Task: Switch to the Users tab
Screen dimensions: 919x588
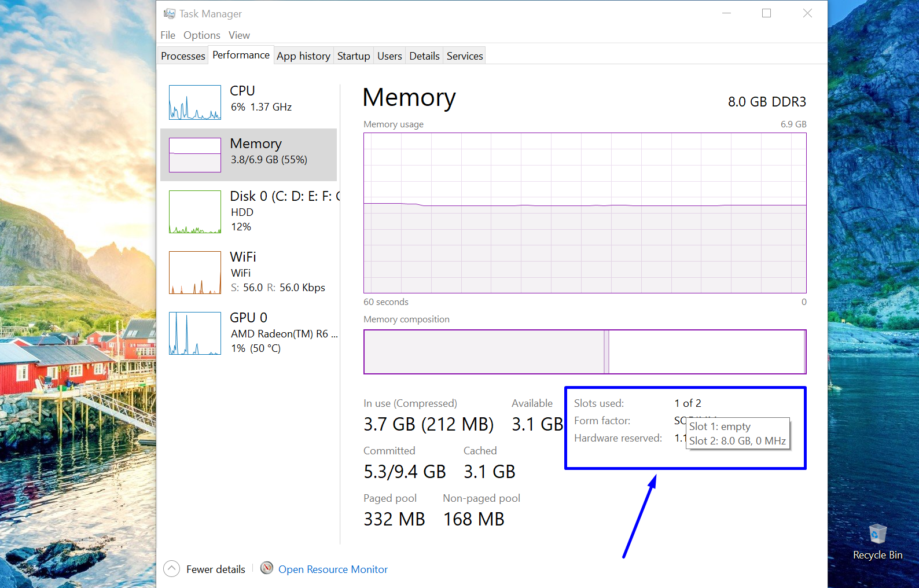Action: (389, 56)
